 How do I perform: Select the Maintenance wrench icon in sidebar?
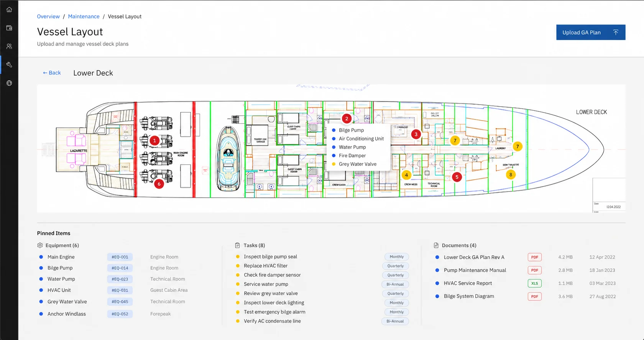click(9, 65)
